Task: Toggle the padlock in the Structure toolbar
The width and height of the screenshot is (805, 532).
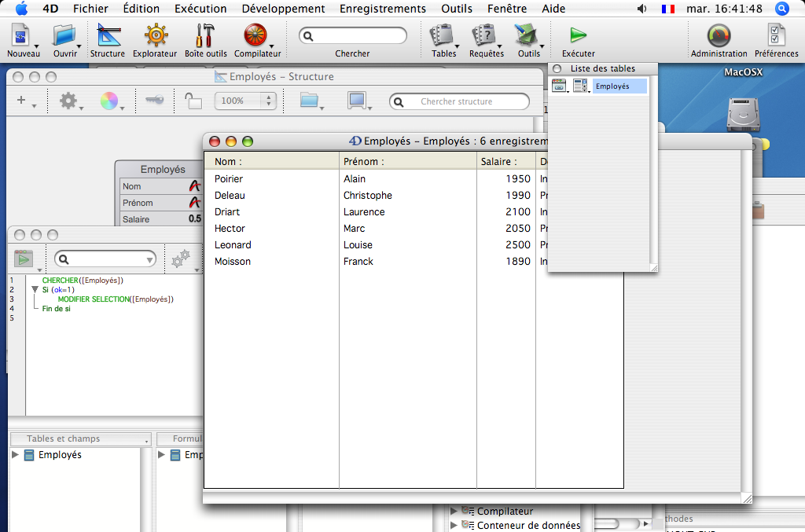Action: click(193, 101)
